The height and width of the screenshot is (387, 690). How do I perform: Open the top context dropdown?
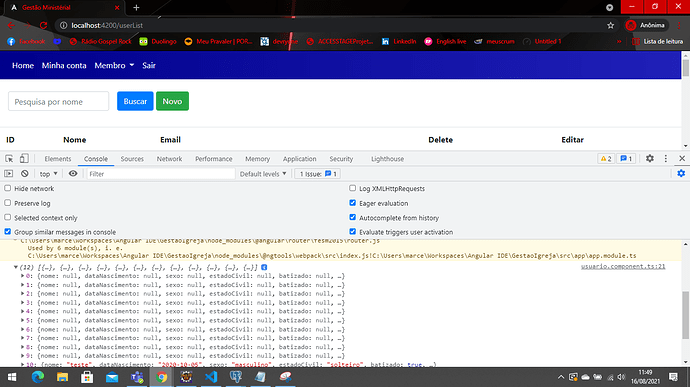click(48, 174)
